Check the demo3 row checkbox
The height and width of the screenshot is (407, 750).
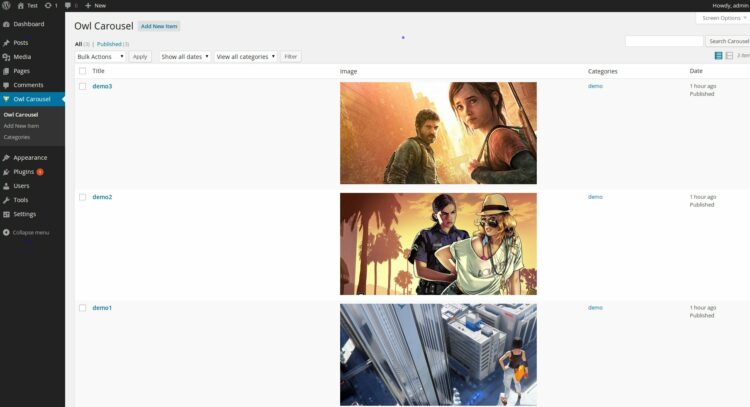(83, 86)
